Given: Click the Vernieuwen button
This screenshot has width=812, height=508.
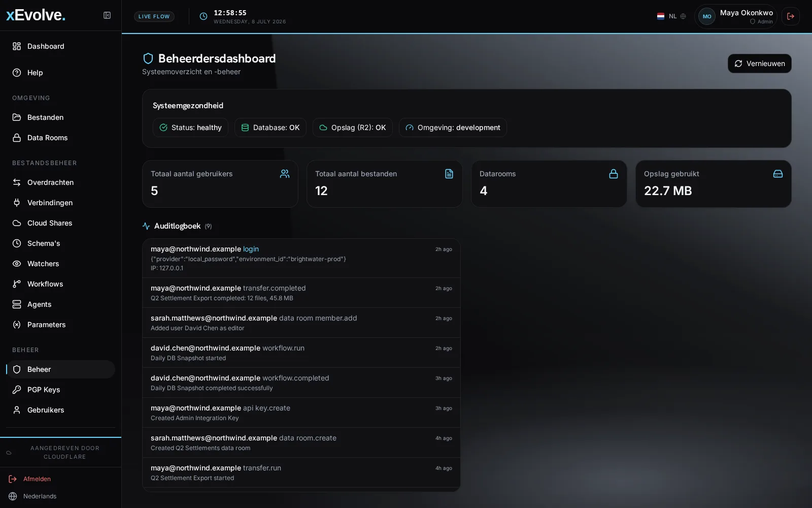Looking at the screenshot, I should 759,63.
